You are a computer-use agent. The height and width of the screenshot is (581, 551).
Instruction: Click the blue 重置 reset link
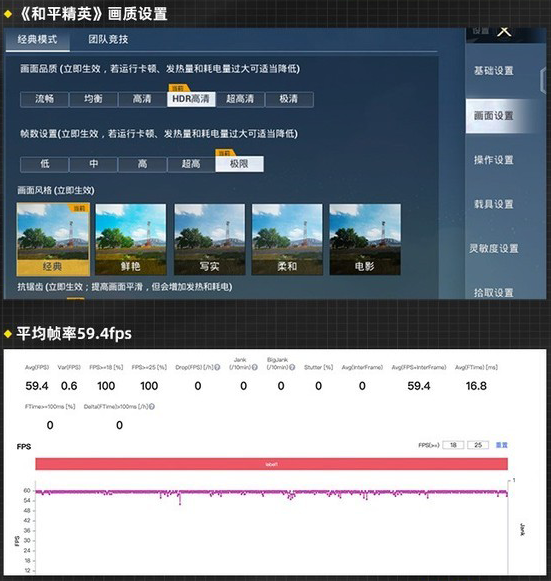(502, 445)
